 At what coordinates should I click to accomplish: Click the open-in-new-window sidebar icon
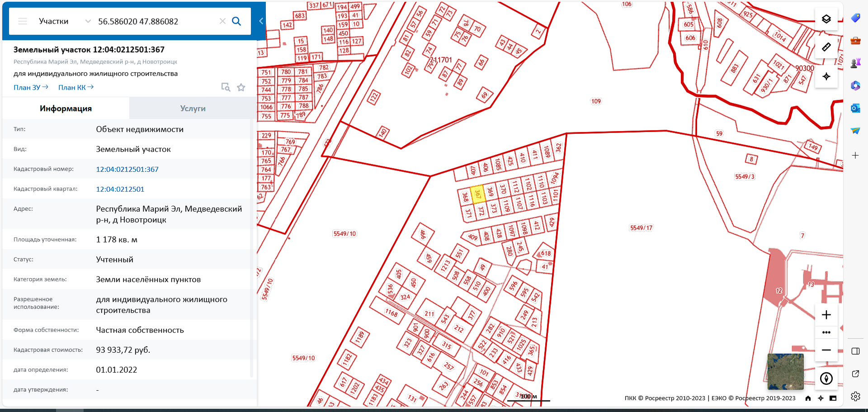pyautogui.click(x=855, y=374)
